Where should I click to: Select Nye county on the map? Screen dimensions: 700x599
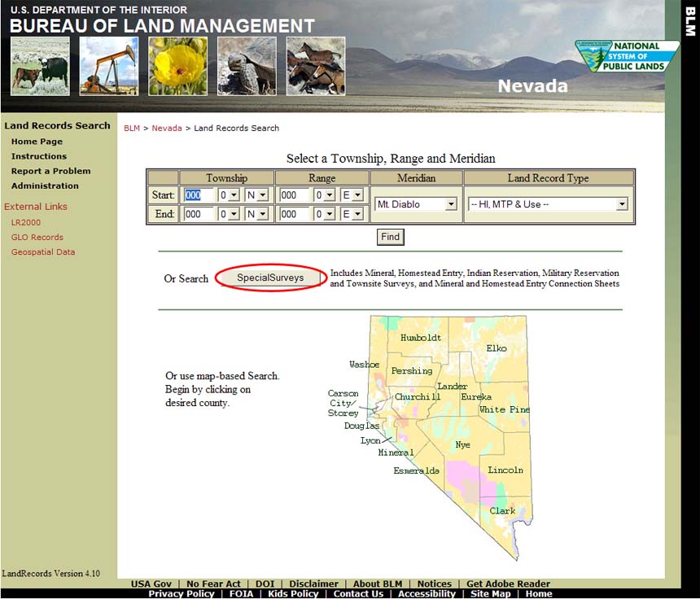[463, 444]
